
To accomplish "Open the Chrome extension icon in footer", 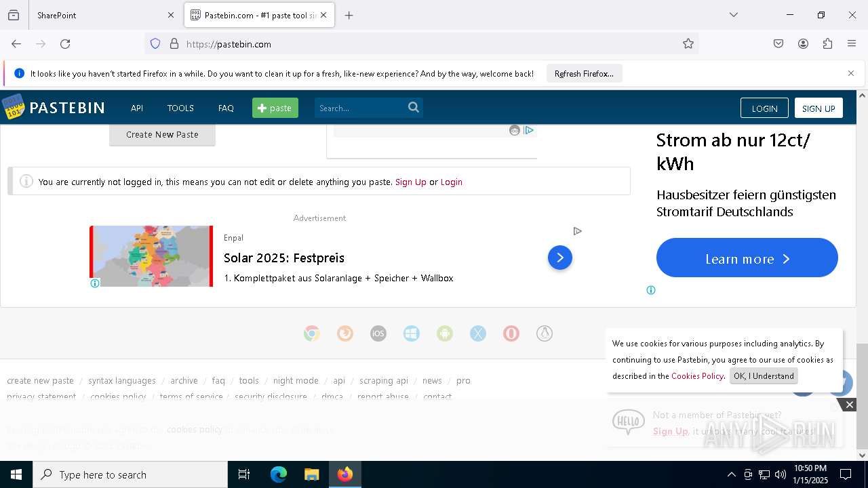I will coord(312,333).
